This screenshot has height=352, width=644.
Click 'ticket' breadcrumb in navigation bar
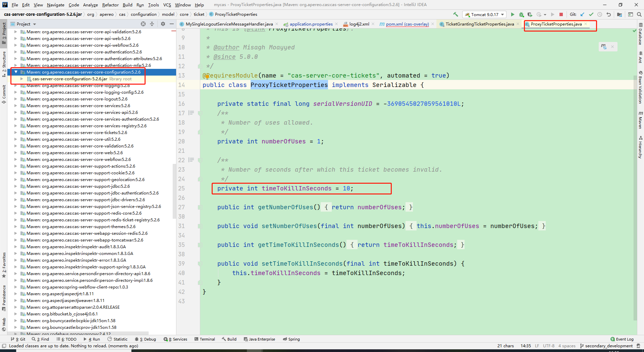pyautogui.click(x=199, y=14)
